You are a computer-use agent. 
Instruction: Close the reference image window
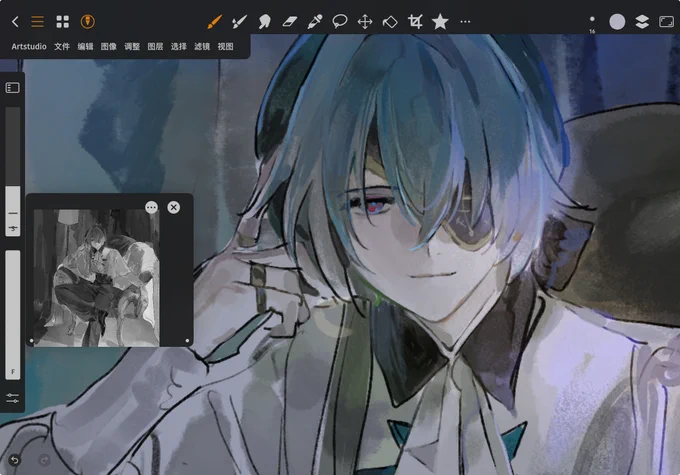[x=173, y=207]
